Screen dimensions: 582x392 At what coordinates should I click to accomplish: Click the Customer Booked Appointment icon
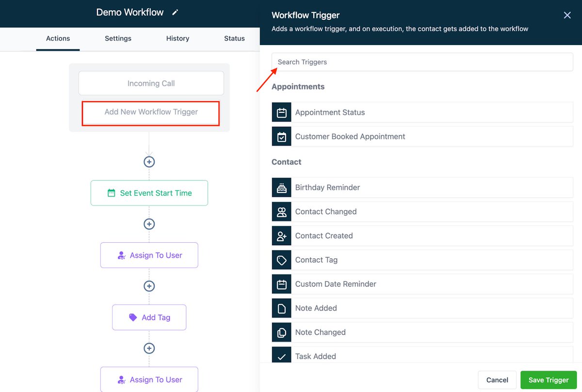coord(282,137)
